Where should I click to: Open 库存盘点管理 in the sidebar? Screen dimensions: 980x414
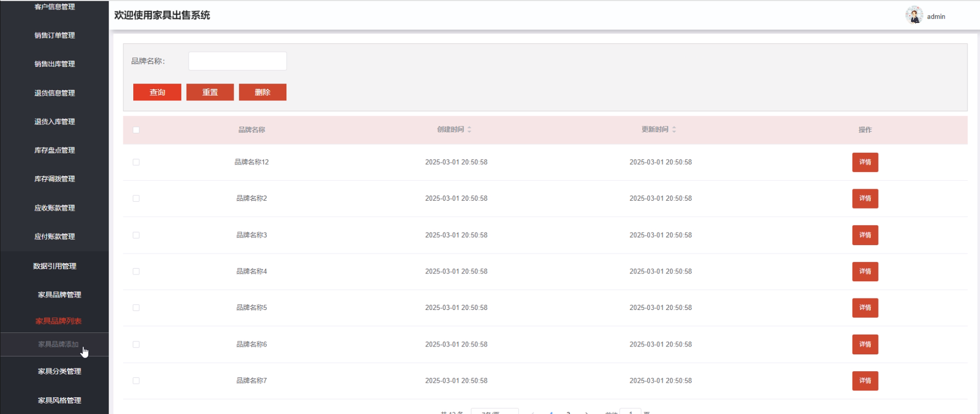point(54,151)
